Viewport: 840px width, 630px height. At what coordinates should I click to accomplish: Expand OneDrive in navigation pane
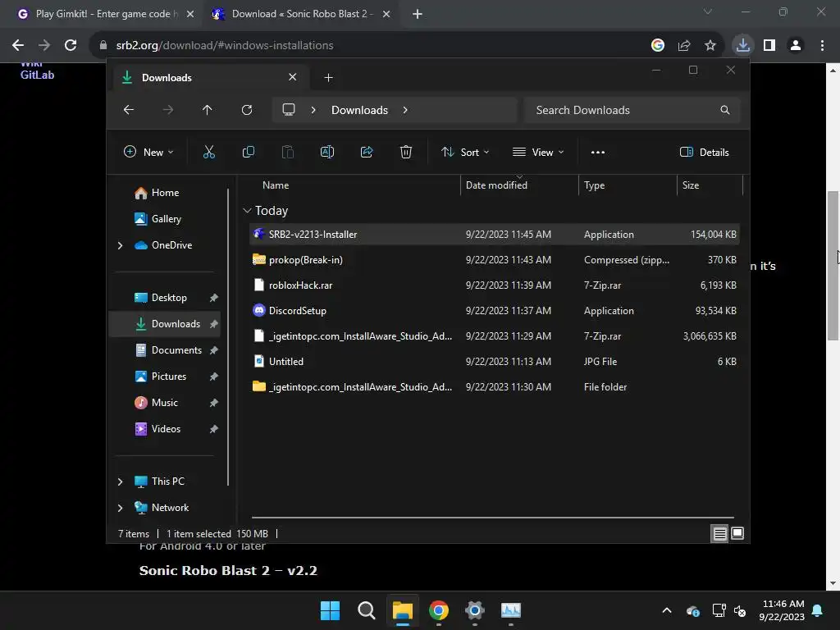(x=120, y=245)
